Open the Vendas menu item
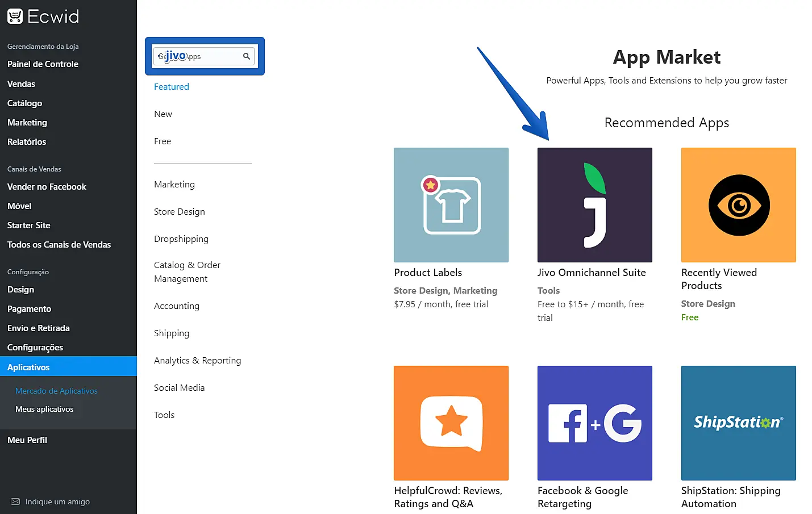Screen dimensions: 812x514 point(22,84)
